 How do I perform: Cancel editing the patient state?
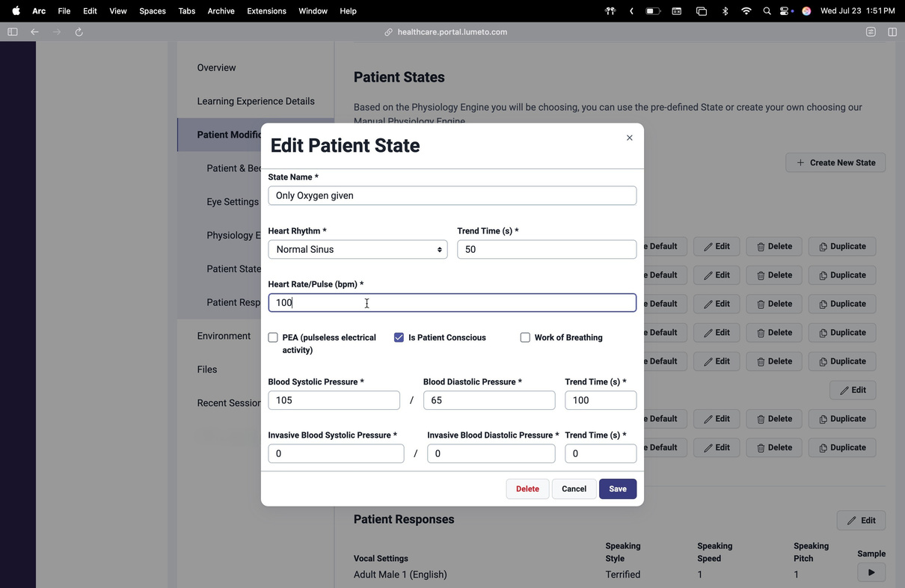click(x=574, y=489)
